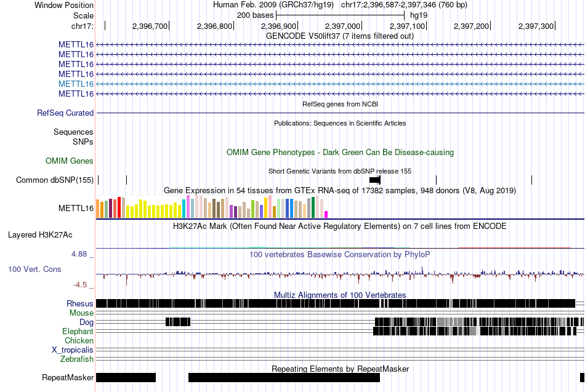Click the light-blue METTL16 transcript label
585x392 pixels.
coord(76,84)
